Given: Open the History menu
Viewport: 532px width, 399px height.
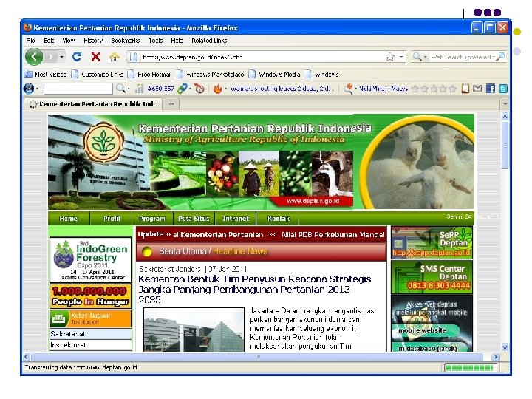Looking at the screenshot, I should [93, 41].
